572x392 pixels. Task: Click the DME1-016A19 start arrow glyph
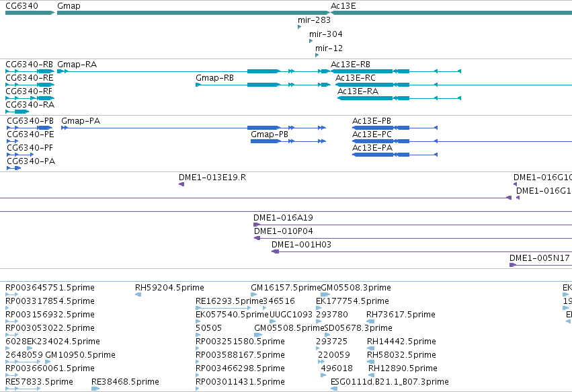click(257, 225)
